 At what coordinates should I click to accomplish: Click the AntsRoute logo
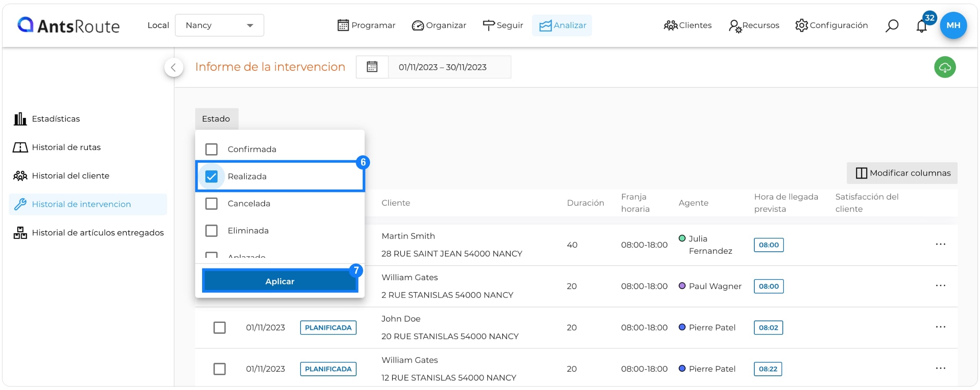(68, 26)
